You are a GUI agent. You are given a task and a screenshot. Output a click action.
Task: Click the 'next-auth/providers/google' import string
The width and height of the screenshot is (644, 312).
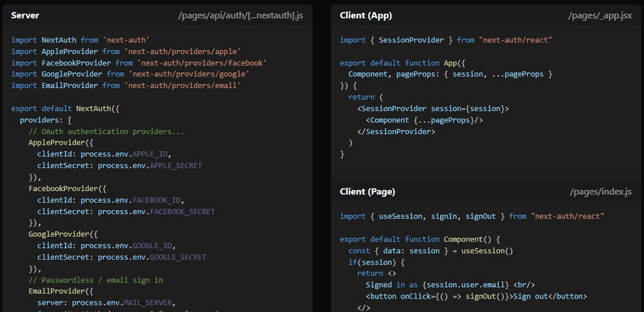(x=189, y=75)
